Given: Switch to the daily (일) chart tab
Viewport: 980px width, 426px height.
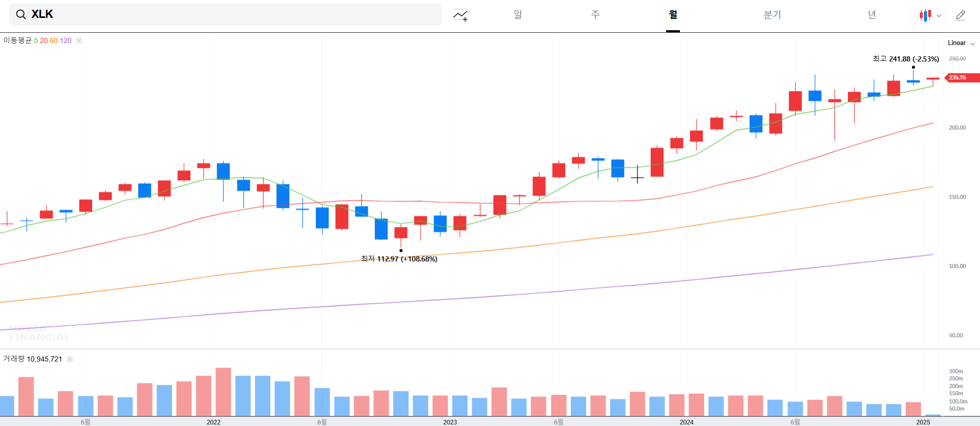Looking at the screenshot, I should (x=518, y=15).
